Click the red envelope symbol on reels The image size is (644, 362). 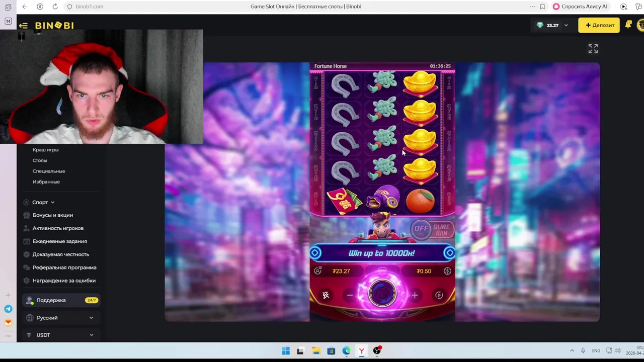click(x=344, y=201)
